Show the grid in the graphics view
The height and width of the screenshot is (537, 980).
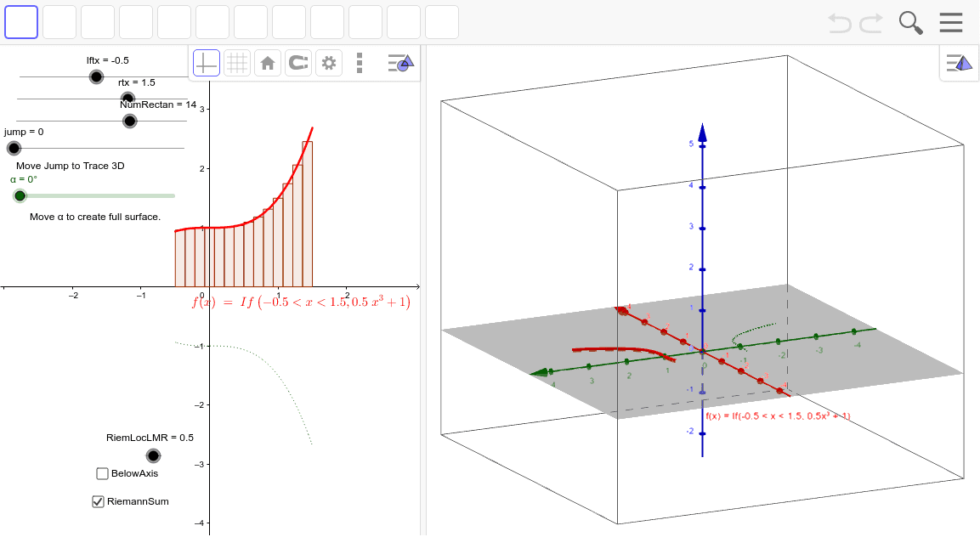237,62
